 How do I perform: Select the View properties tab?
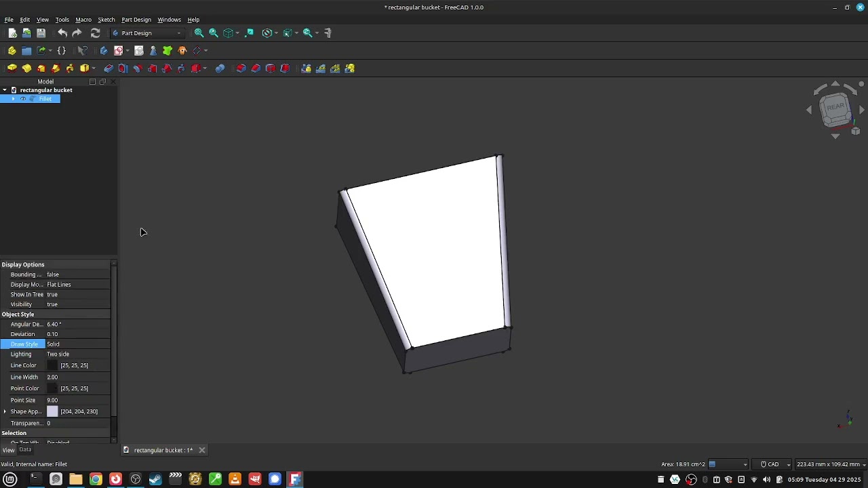click(x=8, y=450)
